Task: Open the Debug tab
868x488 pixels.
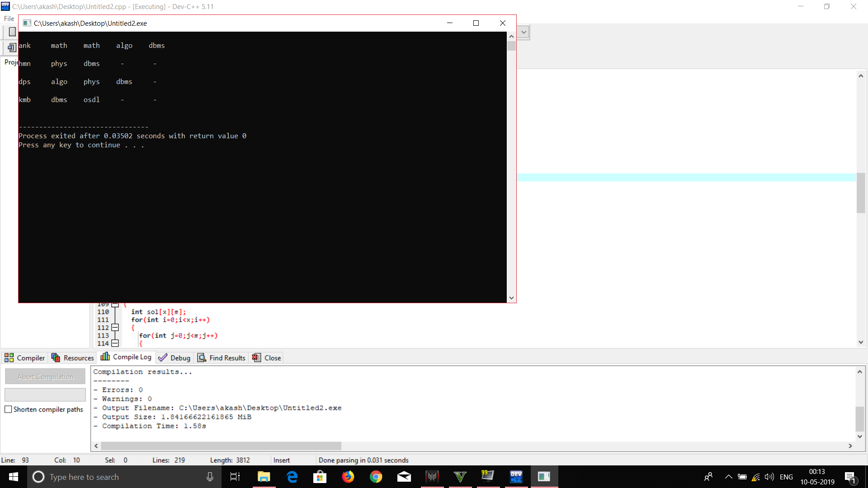Action: point(175,358)
